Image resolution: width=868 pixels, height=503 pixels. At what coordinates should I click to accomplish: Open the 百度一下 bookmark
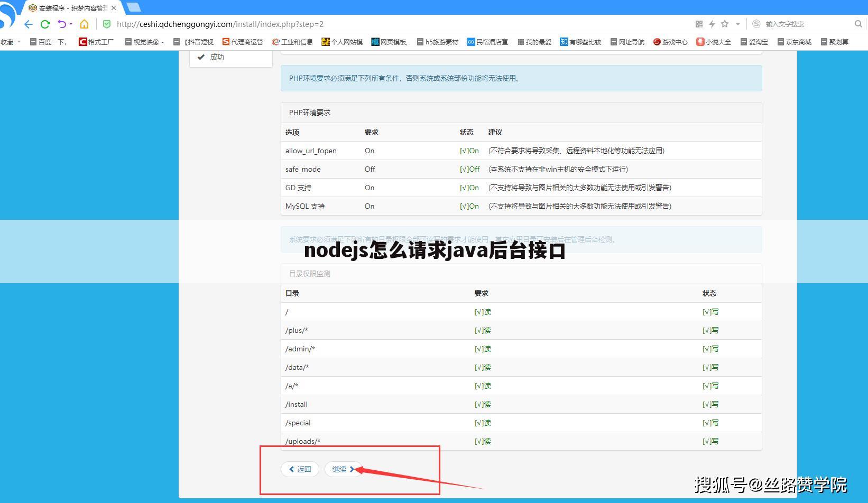[49, 42]
